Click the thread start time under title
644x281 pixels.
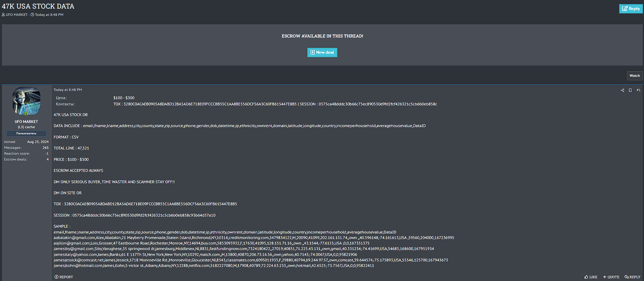pyautogui.click(x=49, y=15)
